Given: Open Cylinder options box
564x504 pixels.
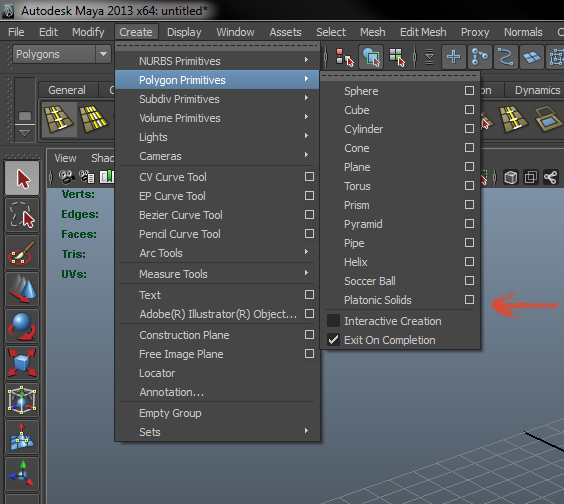Looking at the screenshot, I should pyautogui.click(x=469, y=128).
